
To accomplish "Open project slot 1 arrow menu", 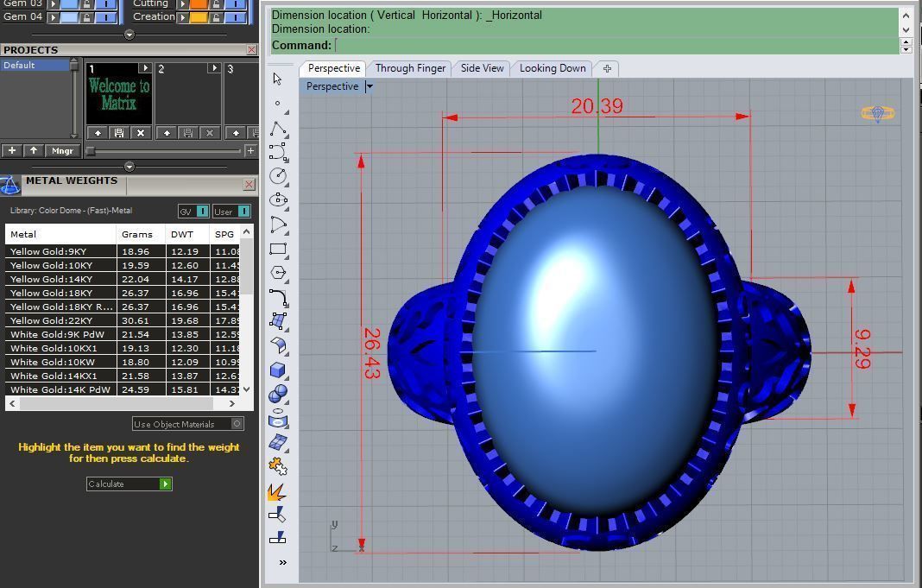I will tap(145, 68).
